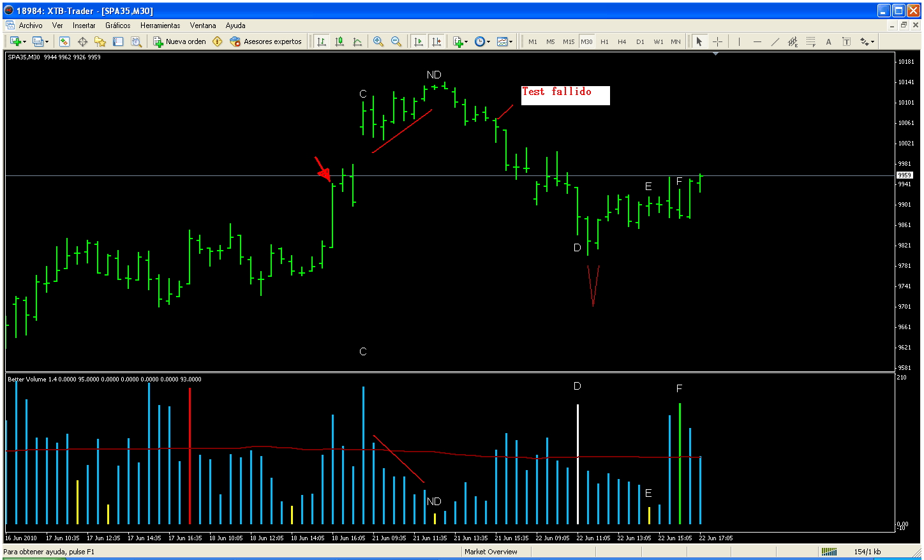
Task: Open the Indicators list dropdown
Action: 460,41
